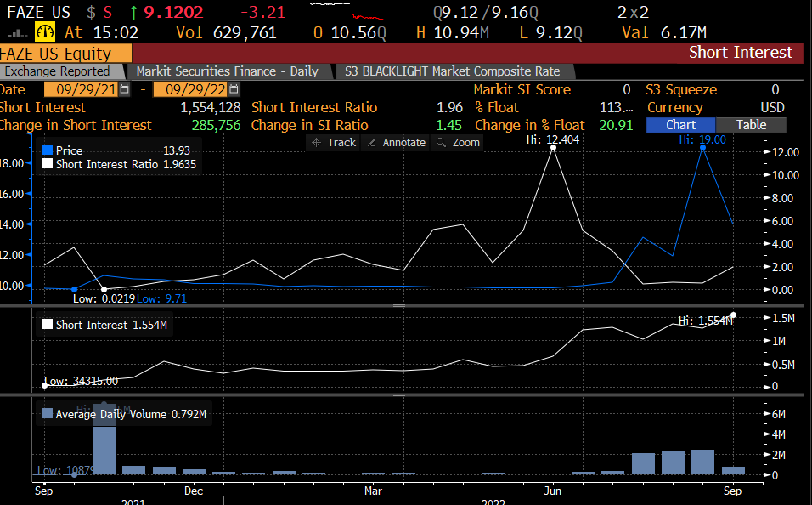Click the intraday price sparkline thumbnail
Screen dimensions: 812x505
coord(347,11)
